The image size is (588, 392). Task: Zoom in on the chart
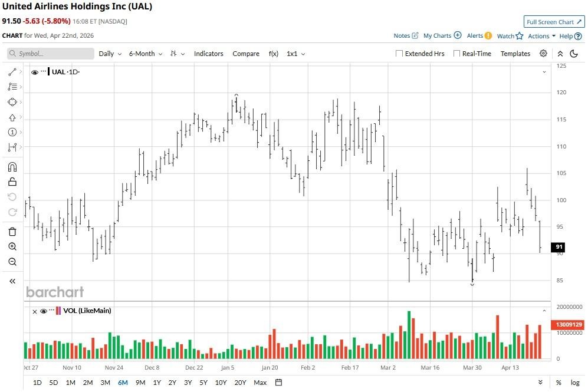point(12,246)
